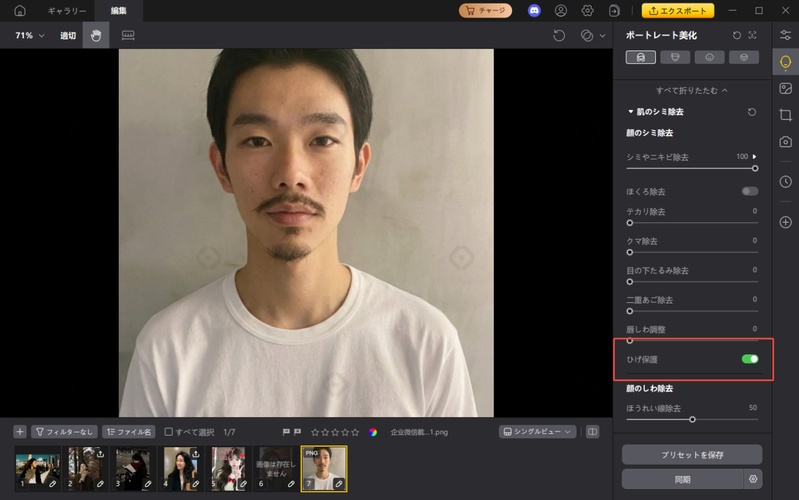Open the Adjustments sliders panel icon

point(785,35)
